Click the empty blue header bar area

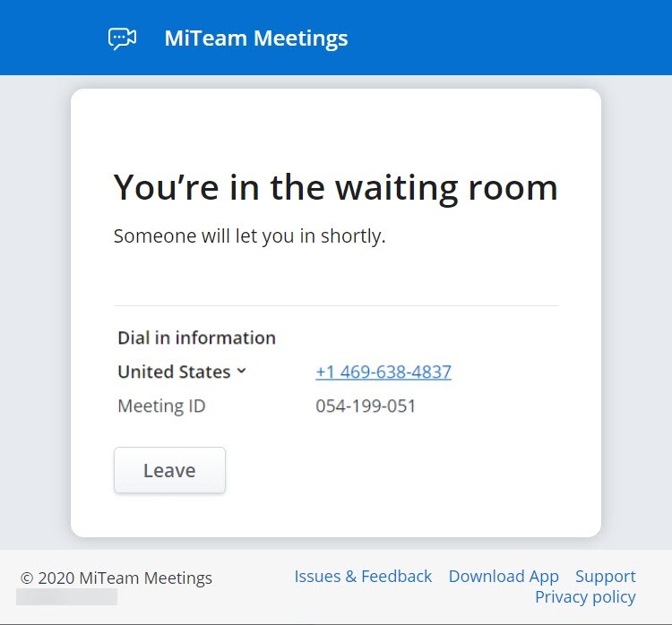[x=511, y=38]
